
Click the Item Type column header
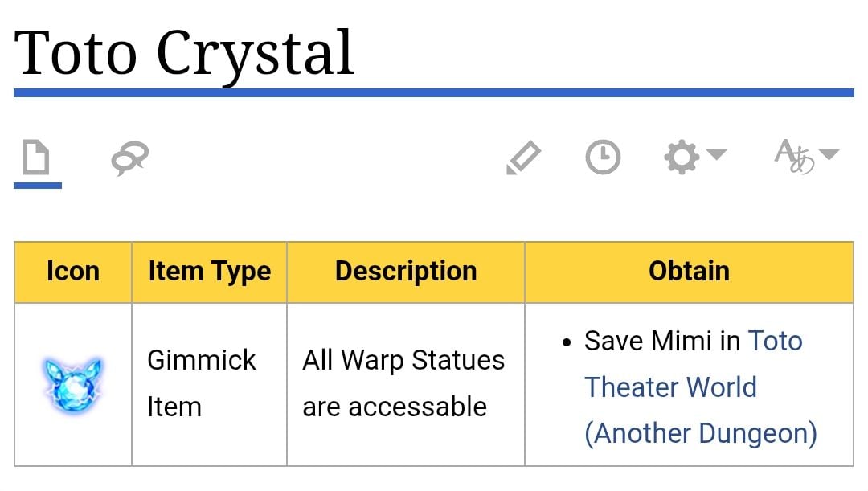[209, 272]
